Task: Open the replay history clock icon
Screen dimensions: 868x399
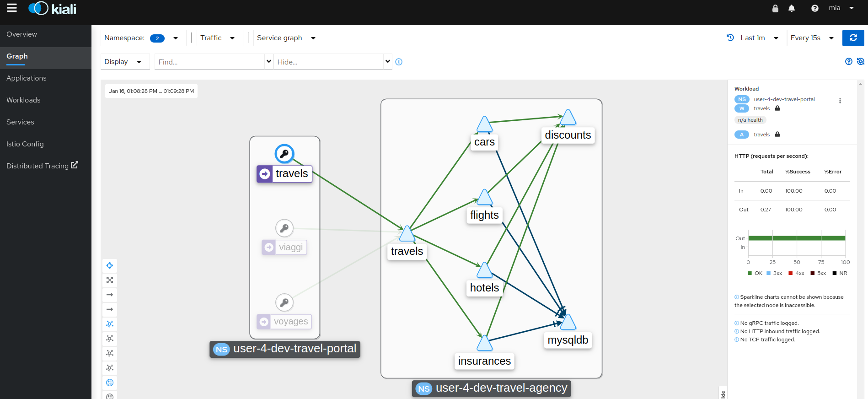Action: pyautogui.click(x=730, y=38)
